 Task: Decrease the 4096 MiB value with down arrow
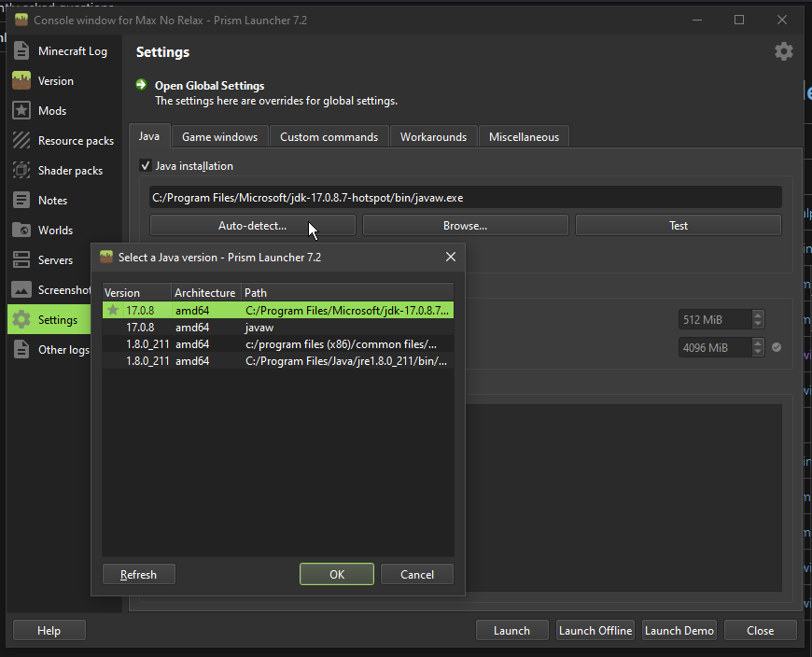[758, 352]
